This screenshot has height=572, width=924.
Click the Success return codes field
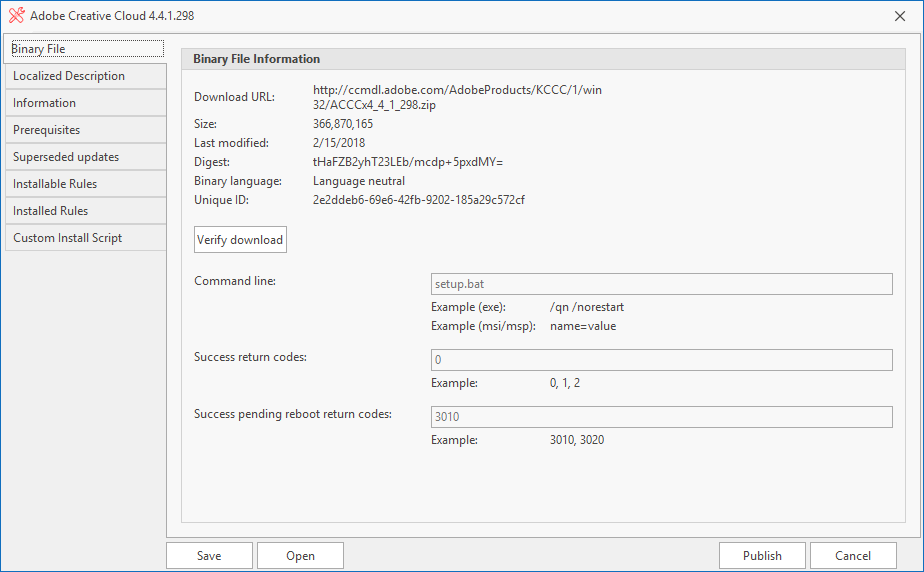point(662,360)
